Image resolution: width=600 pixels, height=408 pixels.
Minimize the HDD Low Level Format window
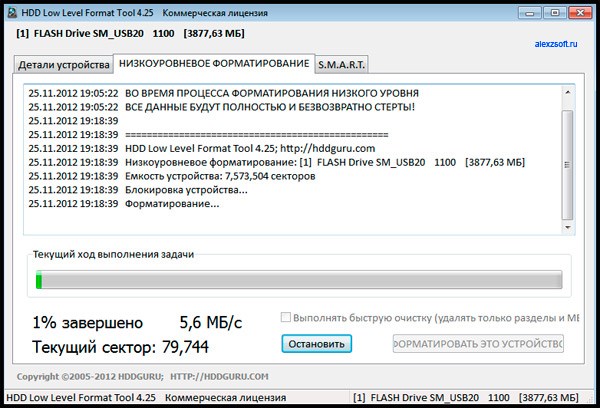tap(530, 13)
